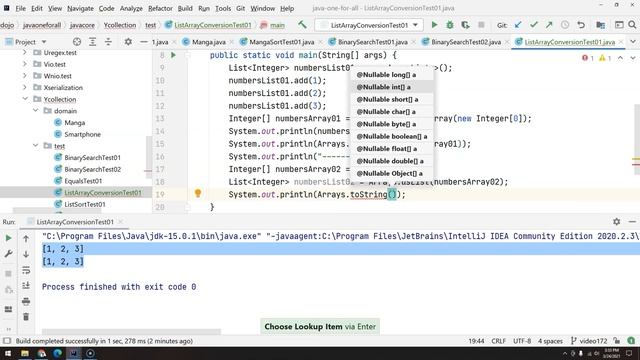Open Project panel settings gear
The height and width of the screenshot is (360, 640).
coord(128,42)
